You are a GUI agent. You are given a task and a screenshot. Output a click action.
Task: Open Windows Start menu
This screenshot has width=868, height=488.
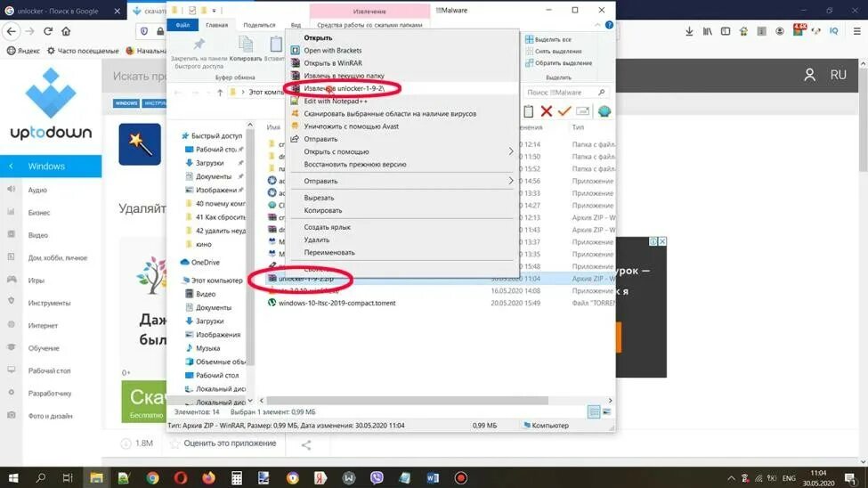[12, 477]
